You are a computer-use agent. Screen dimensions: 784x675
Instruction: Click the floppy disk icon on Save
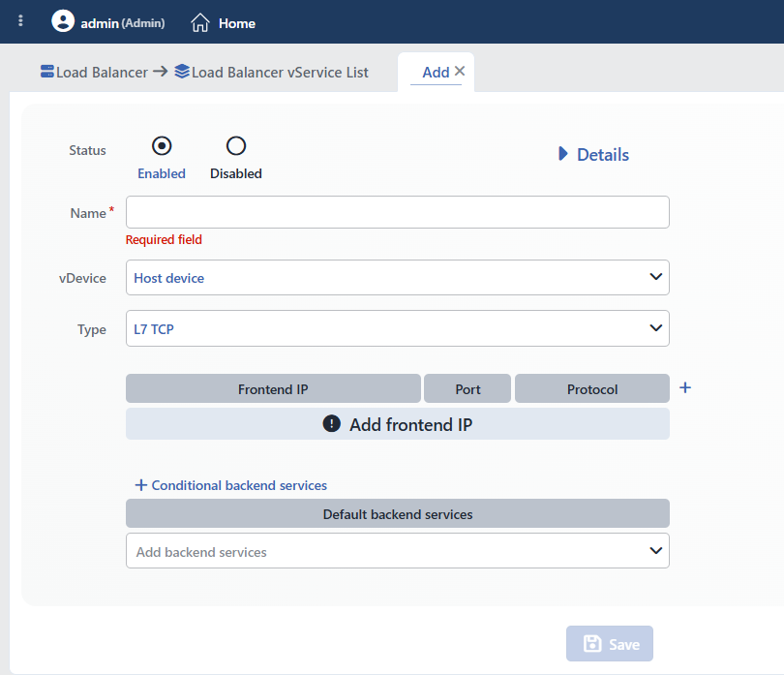(592, 643)
